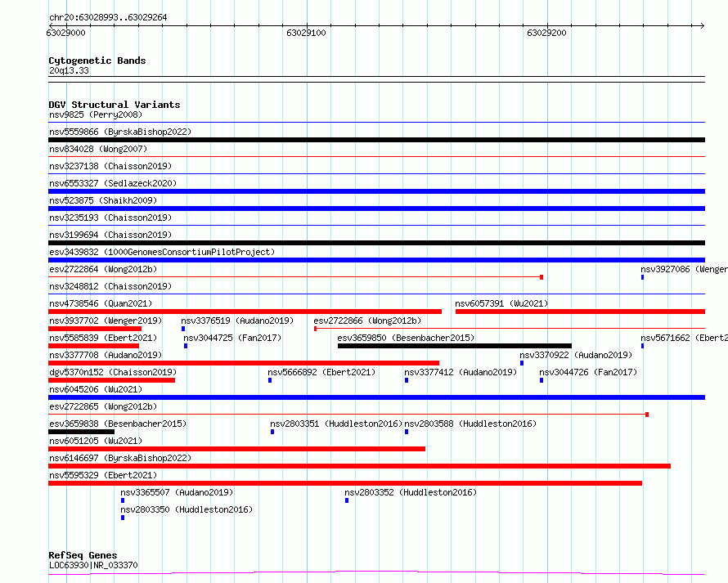
Task: Select the nsv5559866 (ByrskaBishop2022) black bar
Action: 376,140
